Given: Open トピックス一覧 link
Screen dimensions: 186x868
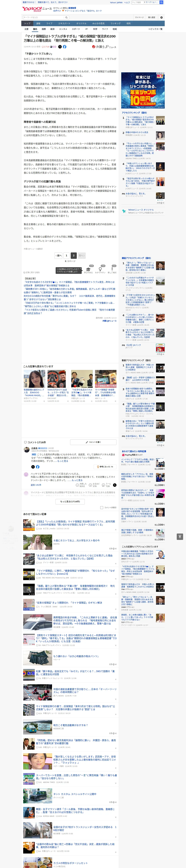Looking at the screenshot, I should tap(155, 29).
